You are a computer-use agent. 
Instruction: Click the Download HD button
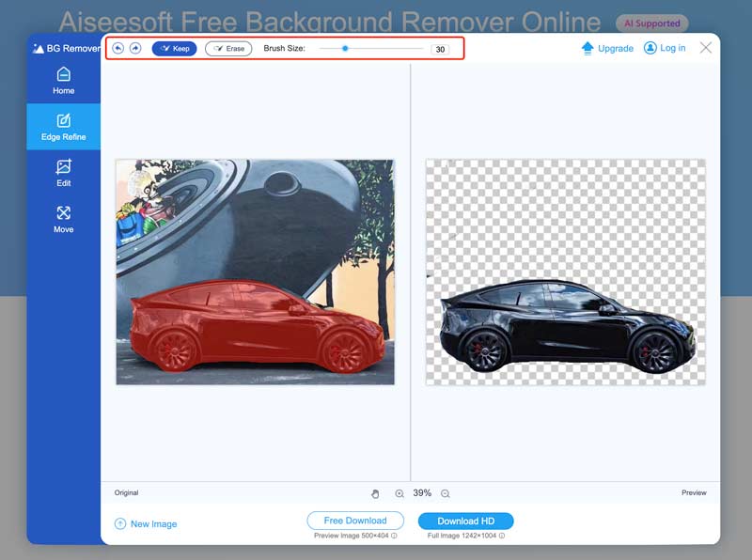465,521
